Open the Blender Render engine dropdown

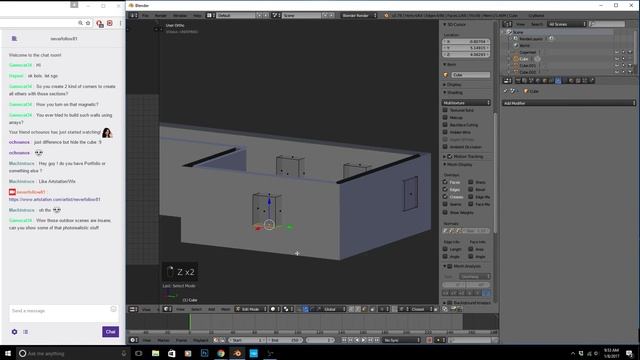point(359,16)
